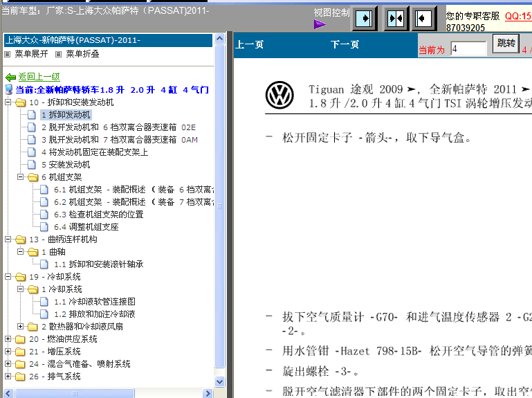This screenshot has height=398, width=532.
Task: Click the expand-right view control icon
Action: point(364,18)
